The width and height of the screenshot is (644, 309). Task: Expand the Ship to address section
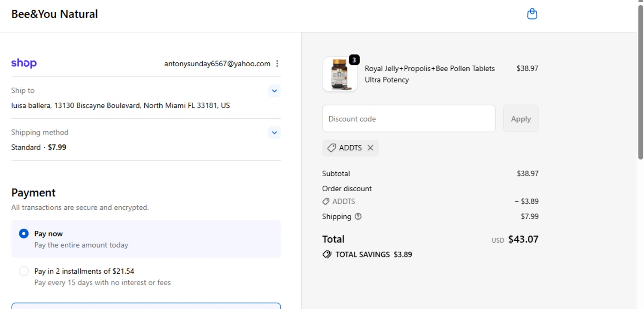click(274, 91)
